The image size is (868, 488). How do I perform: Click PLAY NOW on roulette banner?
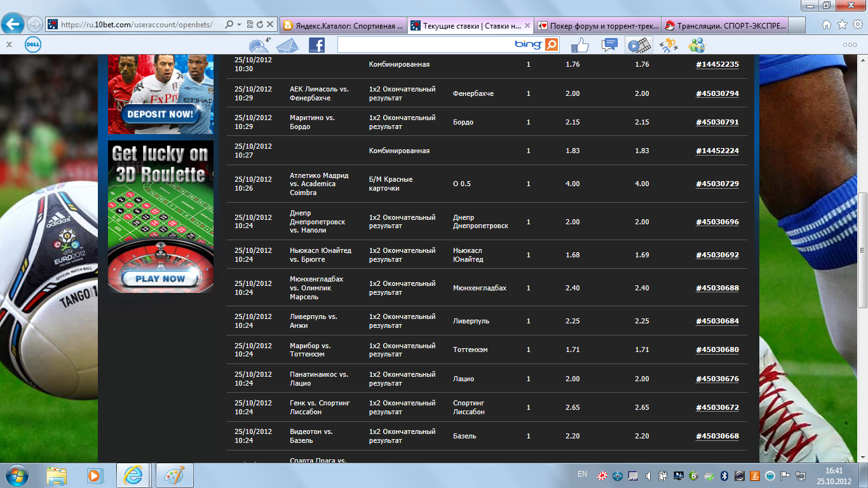click(x=160, y=278)
